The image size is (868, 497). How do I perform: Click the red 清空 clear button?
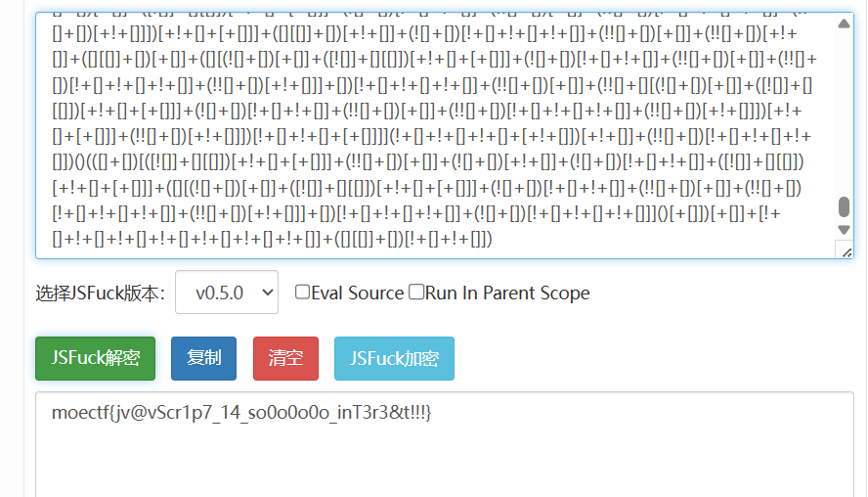[285, 358]
